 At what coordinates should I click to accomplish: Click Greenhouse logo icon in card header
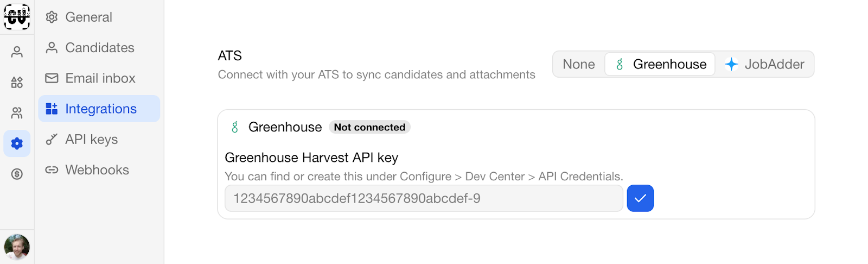(x=235, y=127)
